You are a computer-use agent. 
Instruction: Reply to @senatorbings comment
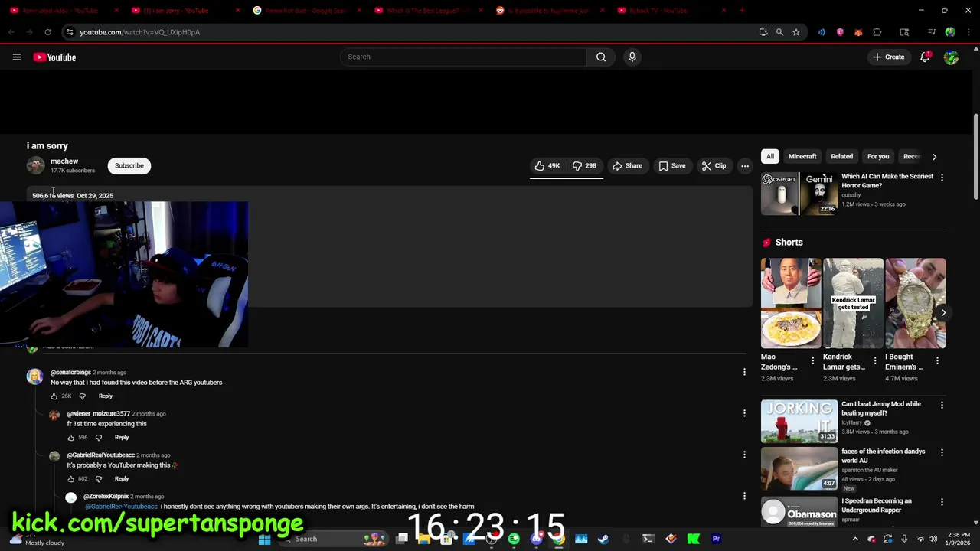point(106,396)
